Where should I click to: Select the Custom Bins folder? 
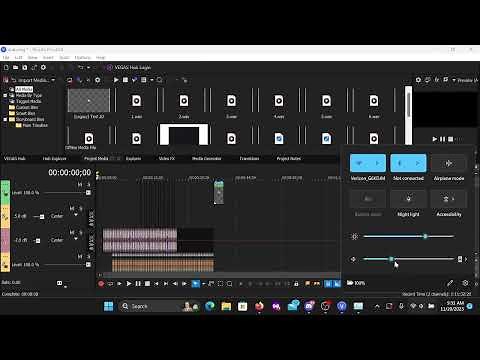point(27,107)
